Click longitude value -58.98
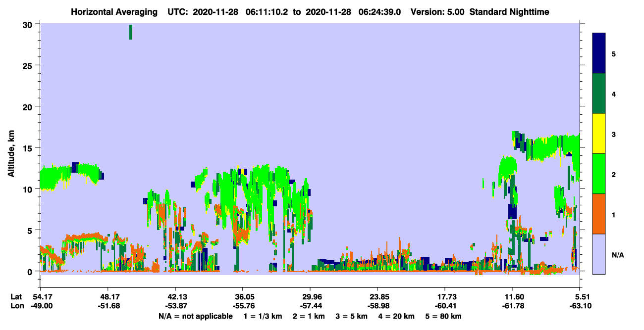This screenshot has width=644, height=330. [x=377, y=306]
